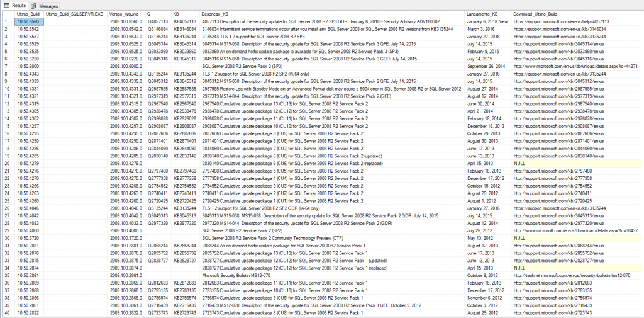Select the highlighted 10.50.6560 cell

tap(28, 21)
